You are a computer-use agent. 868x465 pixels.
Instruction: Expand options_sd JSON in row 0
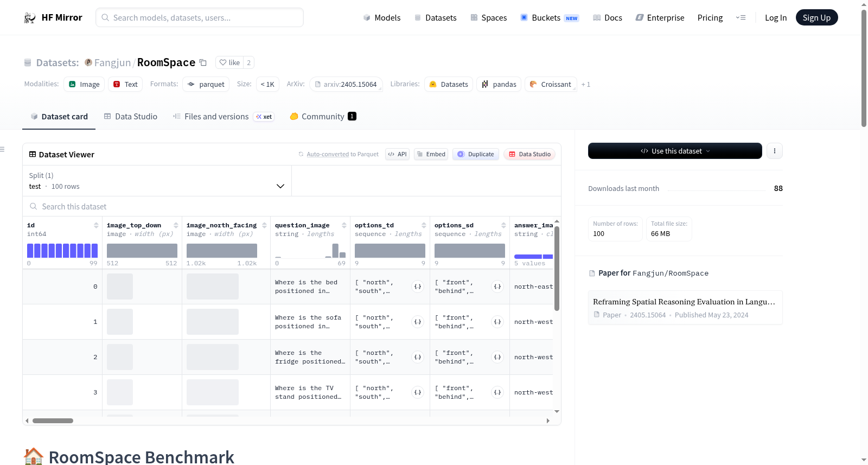pyautogui.click(x=497, y=286)
